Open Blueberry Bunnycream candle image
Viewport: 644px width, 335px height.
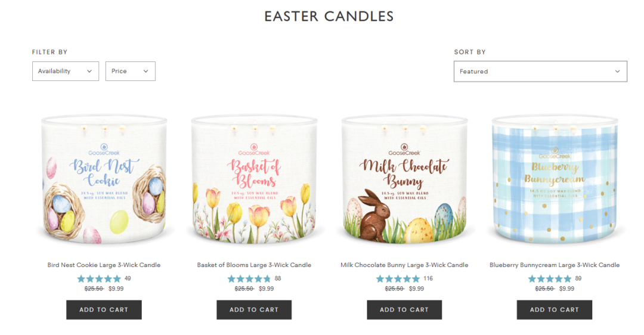555,179
